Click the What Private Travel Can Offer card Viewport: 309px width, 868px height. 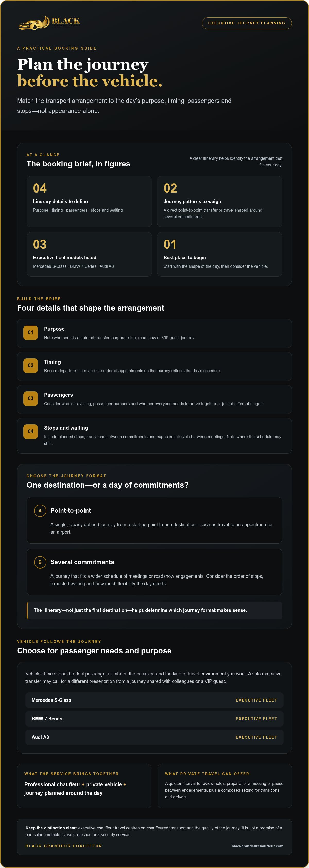(225, 786)
